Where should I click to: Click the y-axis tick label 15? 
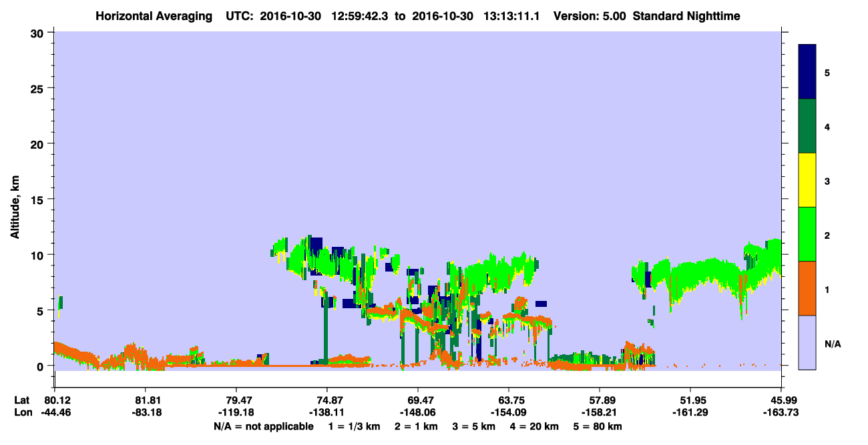click(39, 199)
